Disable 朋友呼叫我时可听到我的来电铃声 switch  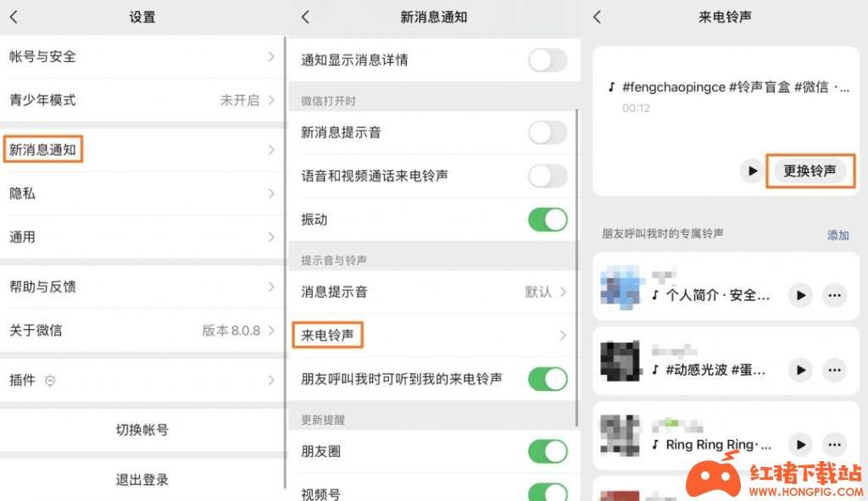tap(548, 379)
